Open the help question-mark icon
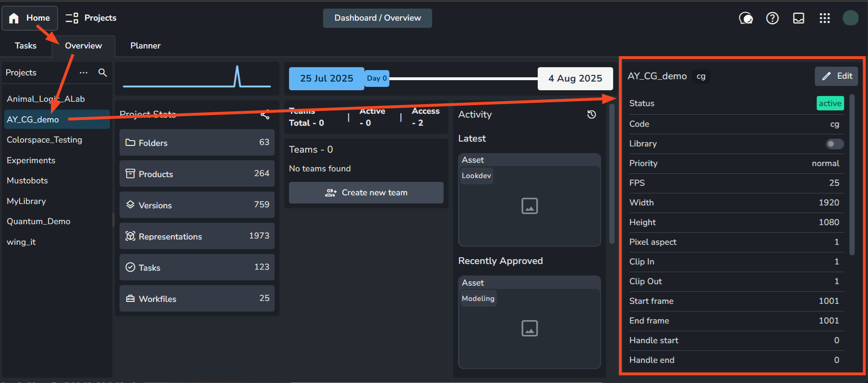 (x=772, y=18)
